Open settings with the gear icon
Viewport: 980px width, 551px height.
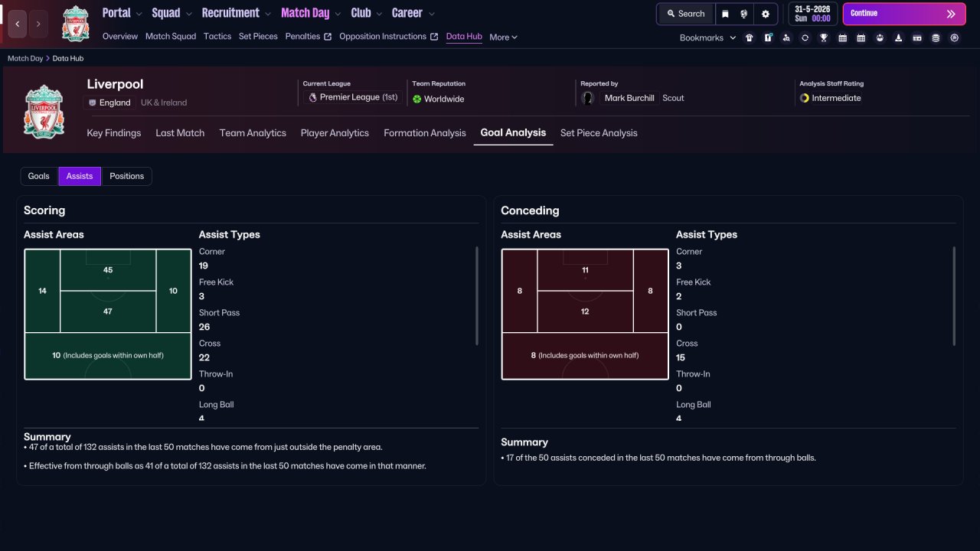point(766,14)
